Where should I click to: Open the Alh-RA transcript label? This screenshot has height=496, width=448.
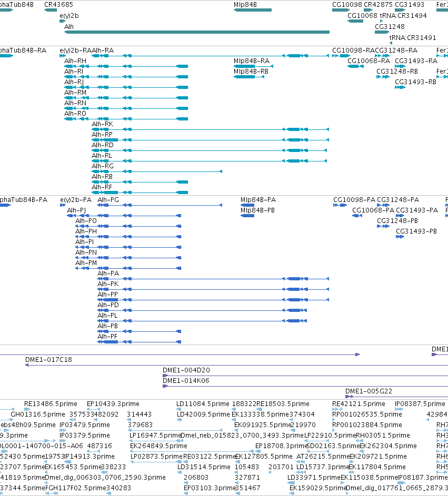coord(103,50)
